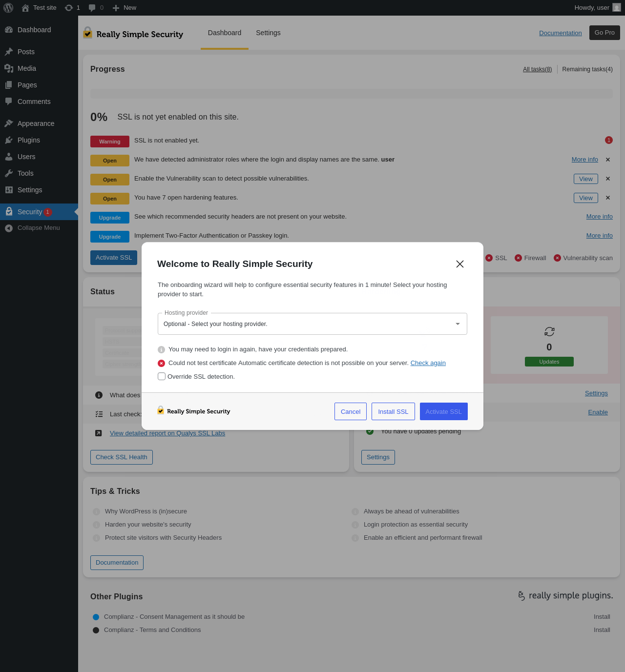Click the Go Pro button

point(604,33)
